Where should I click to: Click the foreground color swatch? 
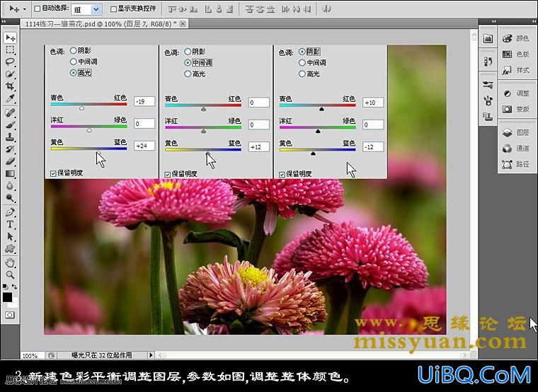[x=7, y=297]
